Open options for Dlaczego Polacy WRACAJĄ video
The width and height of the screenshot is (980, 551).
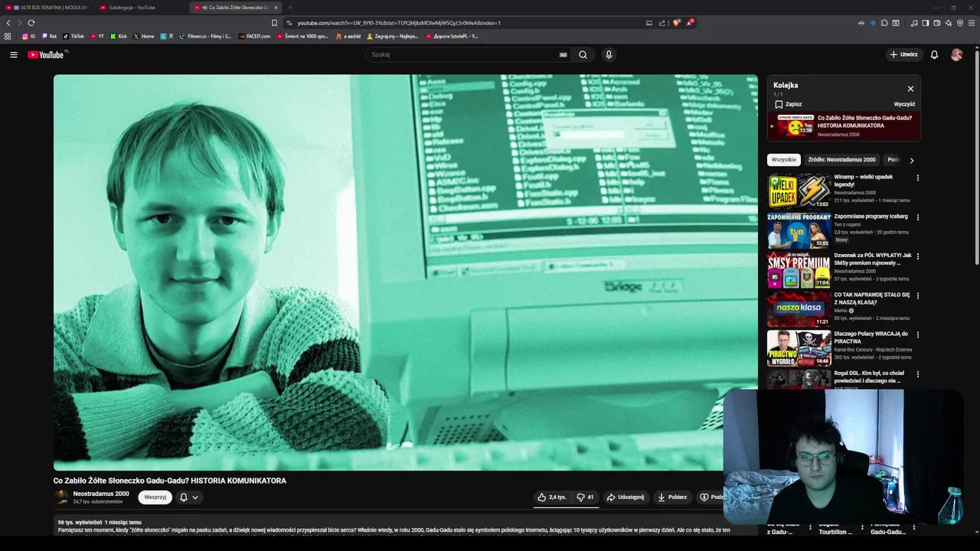pos(917,334)
